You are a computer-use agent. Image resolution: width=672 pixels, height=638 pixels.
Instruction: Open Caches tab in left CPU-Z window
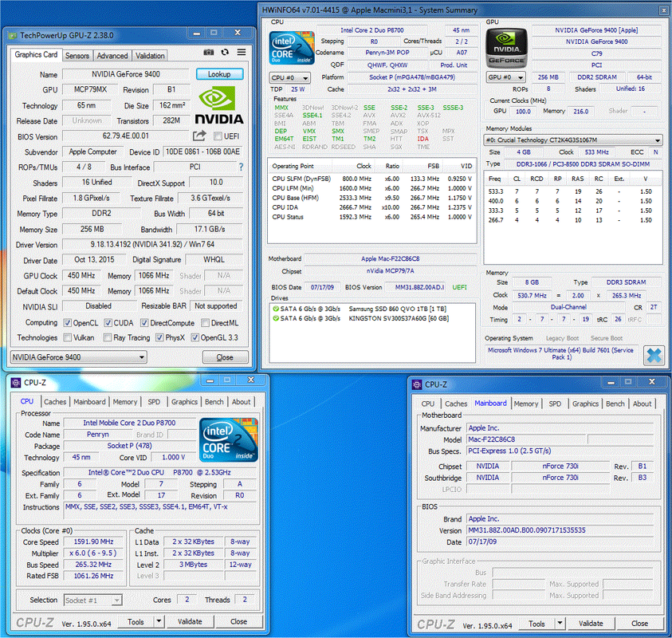pos(55,402)
